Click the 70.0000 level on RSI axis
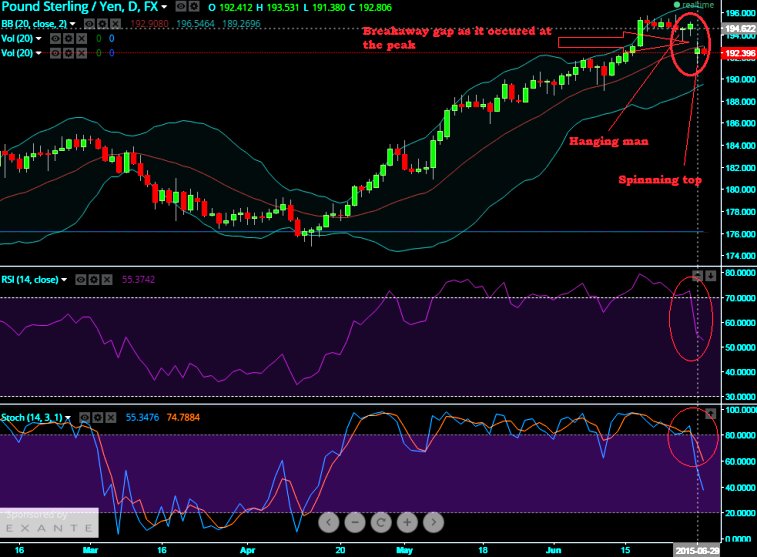Viewport: 757px width, 557px height. 740,298
